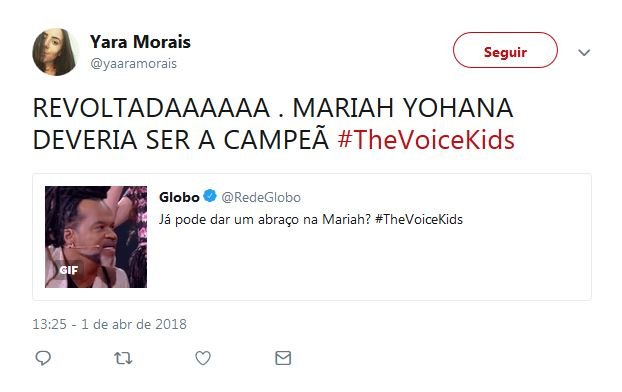Retweet this tweet using the arrows icon
622x392 pixels.
tap(123, 358)
